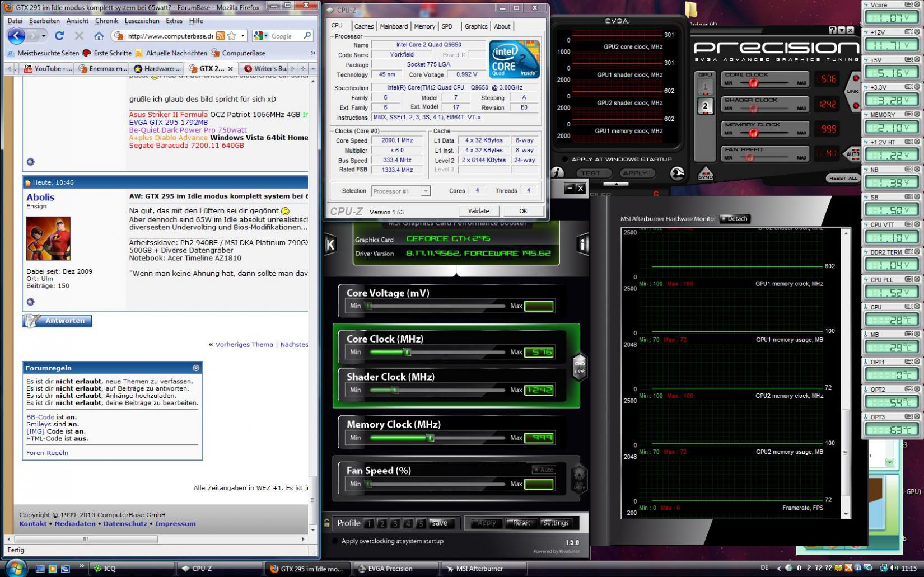The width and height of the screenshot is (924, 577).
Task: Open user define fan gear in Afterburner
Action: 579,479
